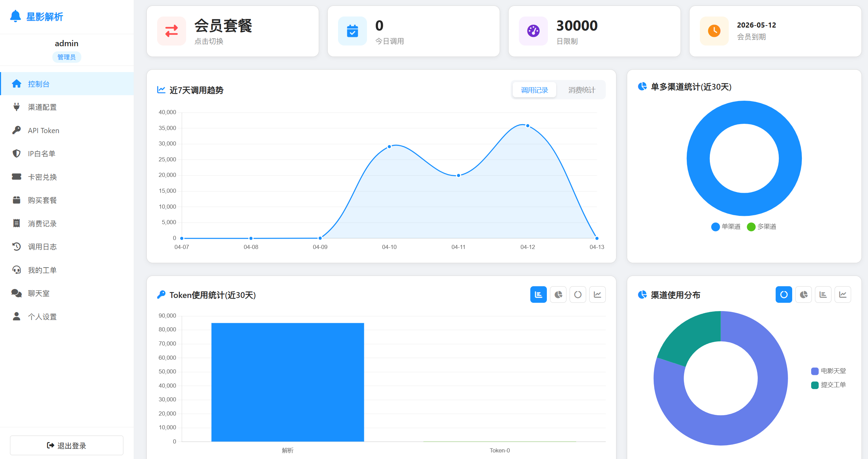Click the 2026-05-12 expiry date

pos(756,25)
